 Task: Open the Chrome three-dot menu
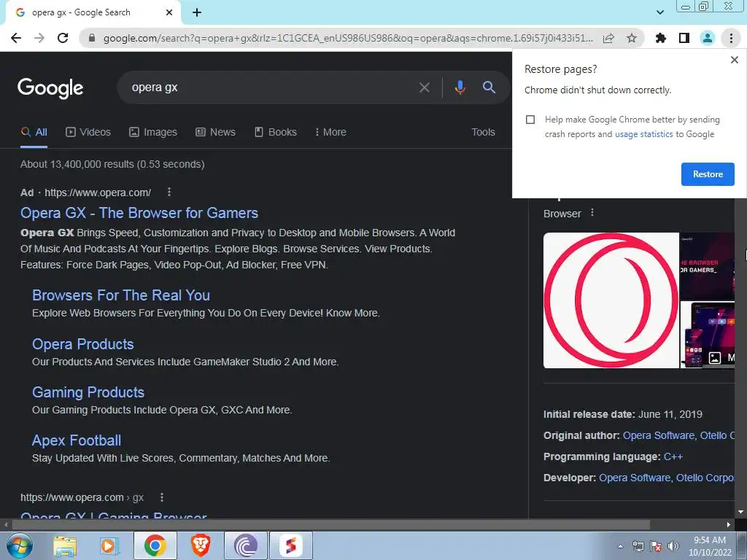(731, 38)
